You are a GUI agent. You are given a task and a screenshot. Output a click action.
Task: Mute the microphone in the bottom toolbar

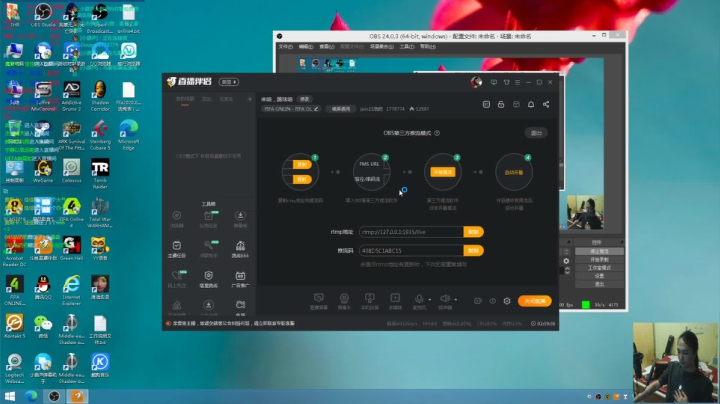(x=419, y=299)
